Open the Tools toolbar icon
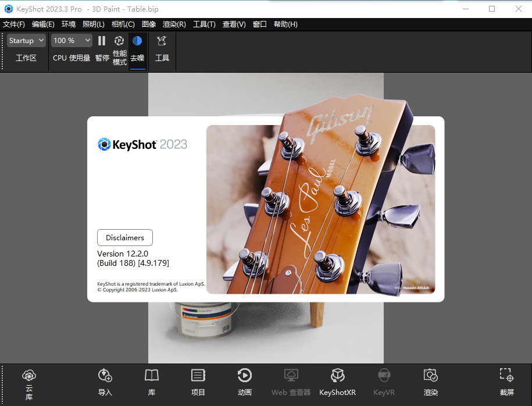Viewport: 532px width, 406px height. 162,41
